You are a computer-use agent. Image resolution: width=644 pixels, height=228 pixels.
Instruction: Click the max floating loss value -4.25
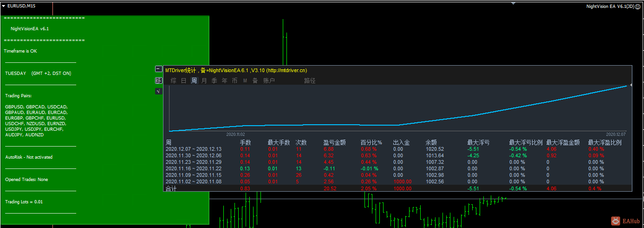tap(473, 155)
